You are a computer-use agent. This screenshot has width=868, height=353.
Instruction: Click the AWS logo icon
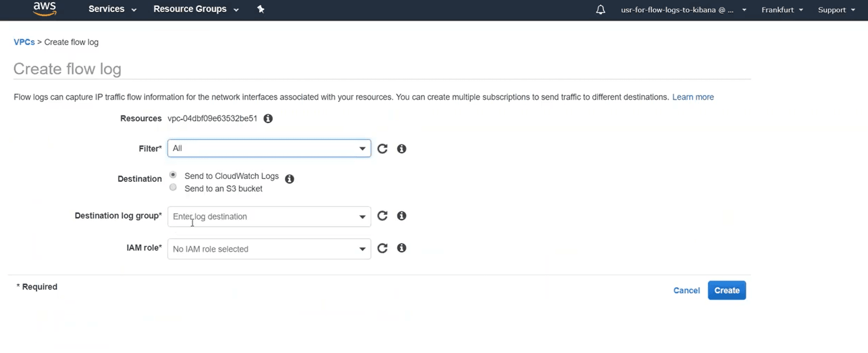pos(45,9)
